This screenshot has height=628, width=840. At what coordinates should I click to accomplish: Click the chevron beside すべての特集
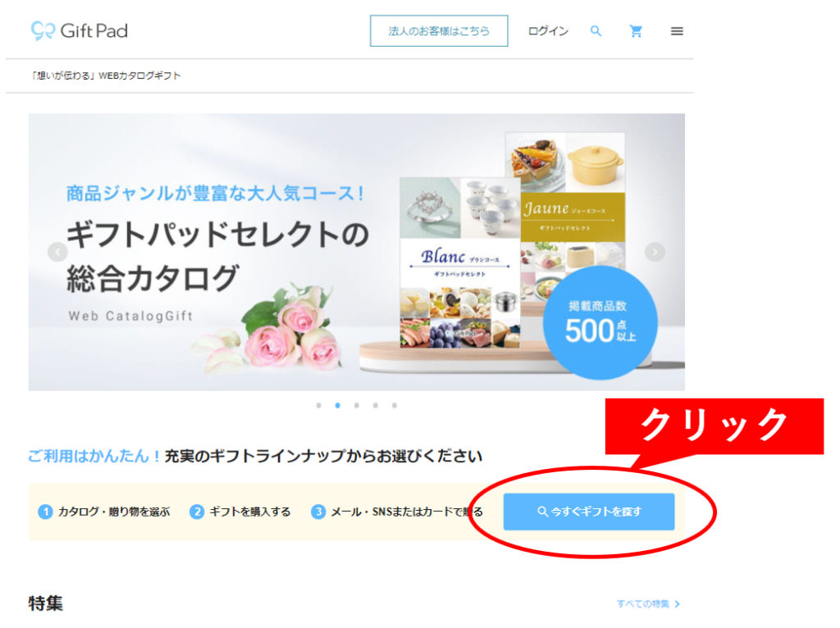click(677, 604)
